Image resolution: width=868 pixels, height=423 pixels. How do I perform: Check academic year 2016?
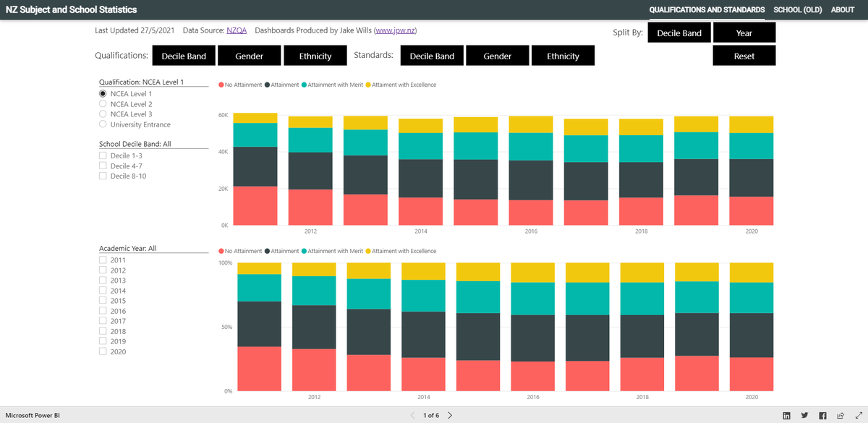tap(103, 310)
